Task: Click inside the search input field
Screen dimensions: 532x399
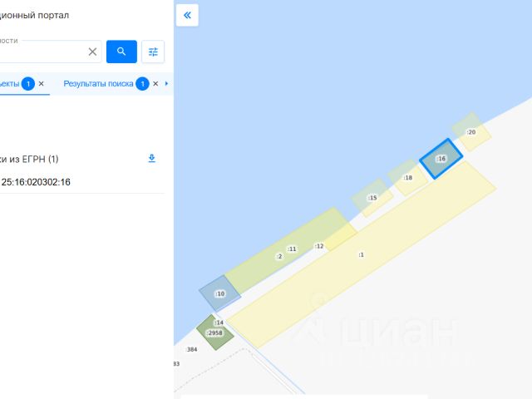Action: click(x=42, y=52)
